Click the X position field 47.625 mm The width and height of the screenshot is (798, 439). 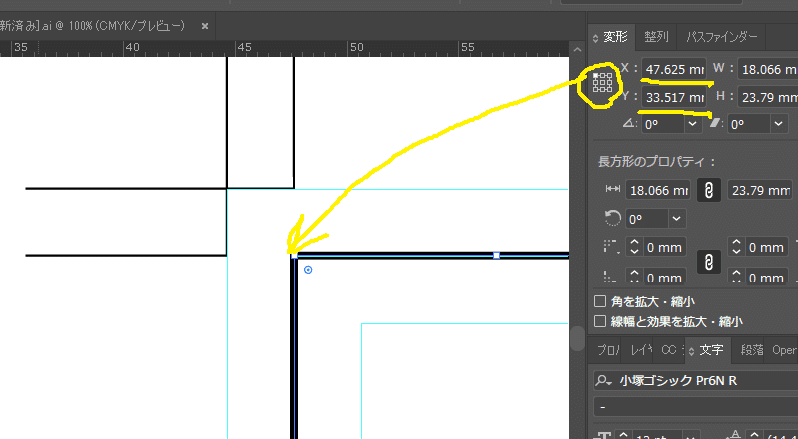[674, 69]
